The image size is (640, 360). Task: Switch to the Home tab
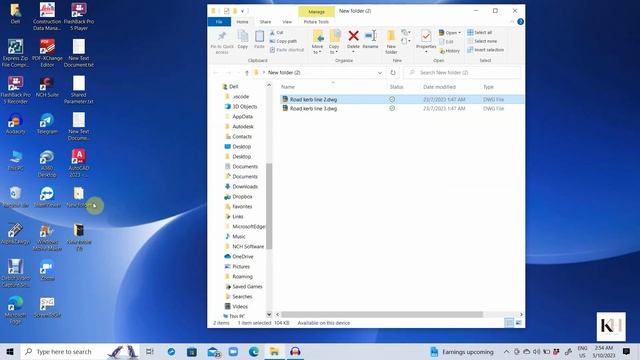point(242,22)
